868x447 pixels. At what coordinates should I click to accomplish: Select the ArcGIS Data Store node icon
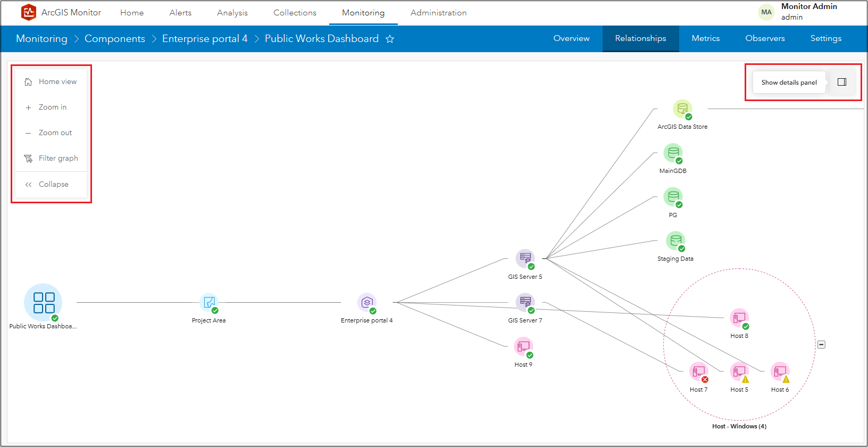pyautogui.click(x=682, y=109)
